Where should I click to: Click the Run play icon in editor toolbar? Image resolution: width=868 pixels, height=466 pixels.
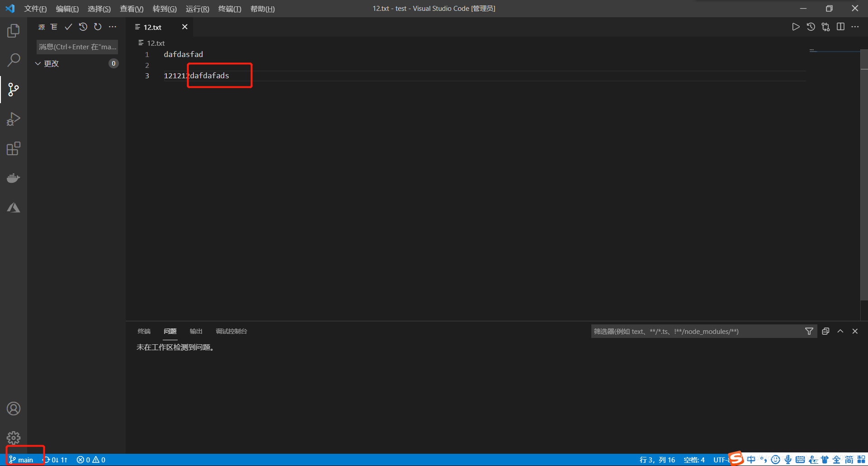[x=796, y=27]
